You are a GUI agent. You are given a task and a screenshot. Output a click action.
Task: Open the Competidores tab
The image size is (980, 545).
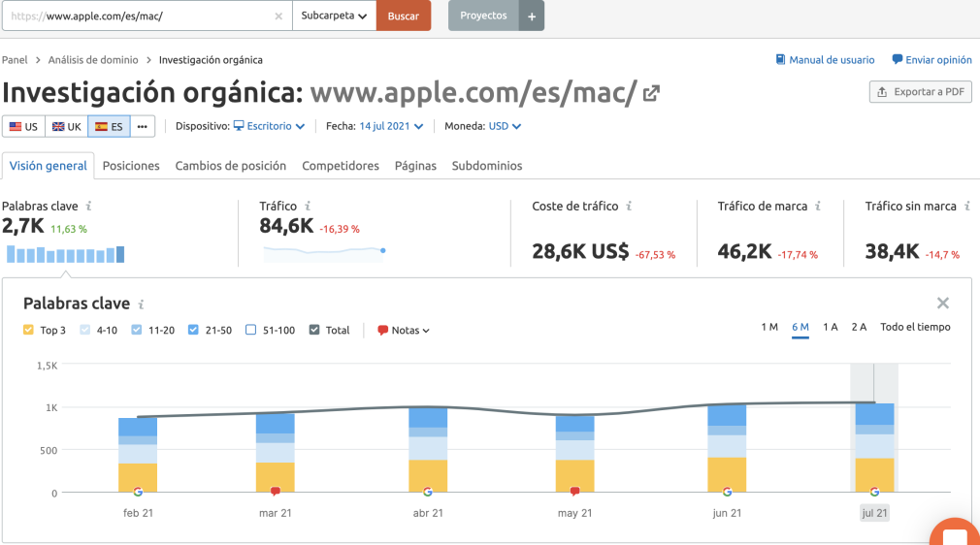click(341, 166)
